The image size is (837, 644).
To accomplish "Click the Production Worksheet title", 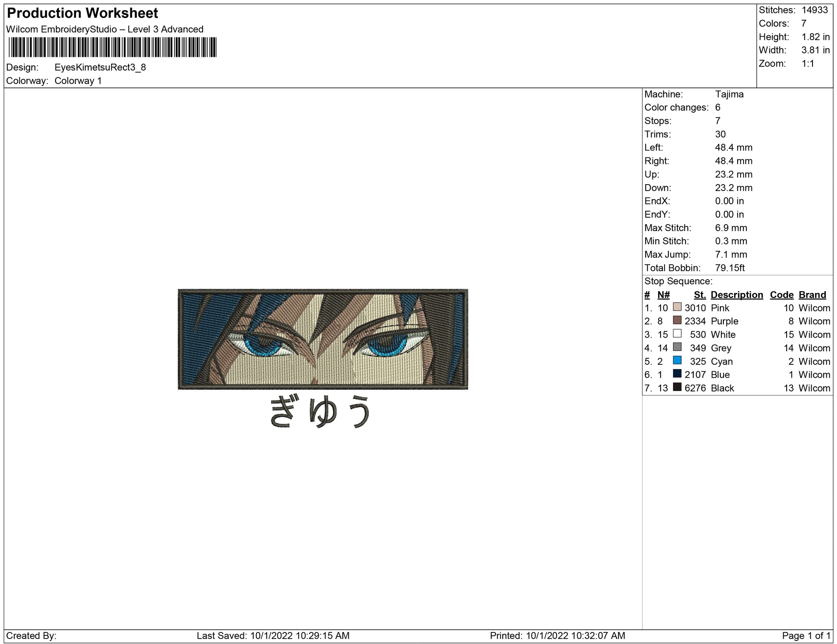I will point(83,13).
